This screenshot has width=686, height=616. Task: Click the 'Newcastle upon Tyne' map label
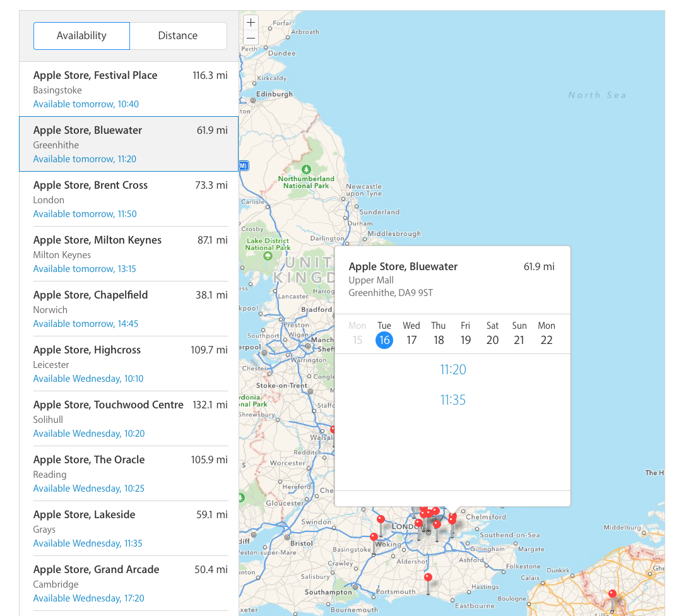[x=364, y=190]
